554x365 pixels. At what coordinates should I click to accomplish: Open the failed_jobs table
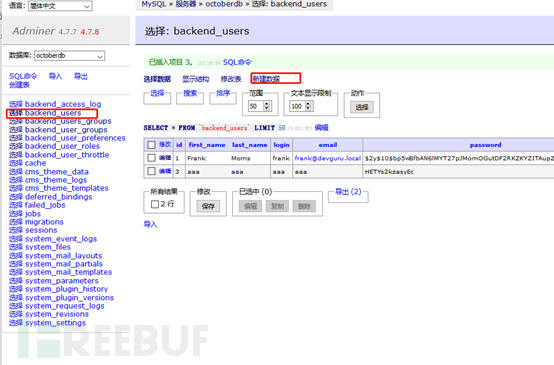pos(45,205)
